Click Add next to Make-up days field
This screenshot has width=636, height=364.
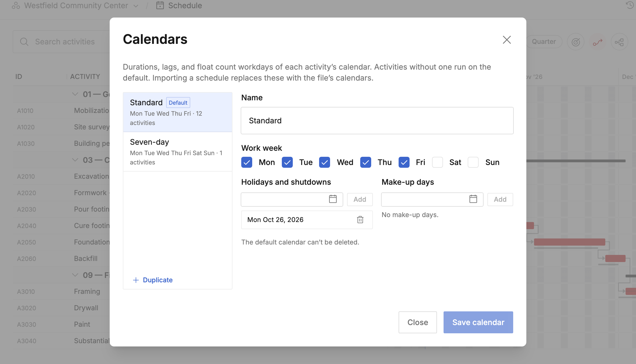tap(500, 199)
